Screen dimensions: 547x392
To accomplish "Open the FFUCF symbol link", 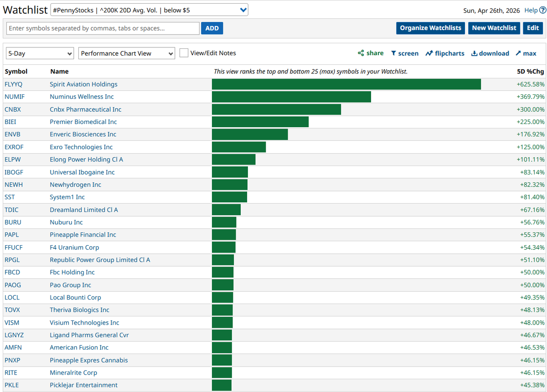I will pos(14,248).
